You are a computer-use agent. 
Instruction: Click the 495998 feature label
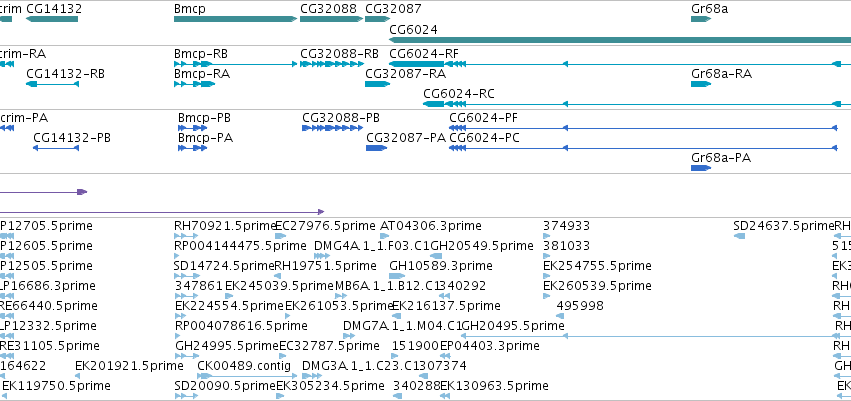pyautogui.click(x=580, y=305)
